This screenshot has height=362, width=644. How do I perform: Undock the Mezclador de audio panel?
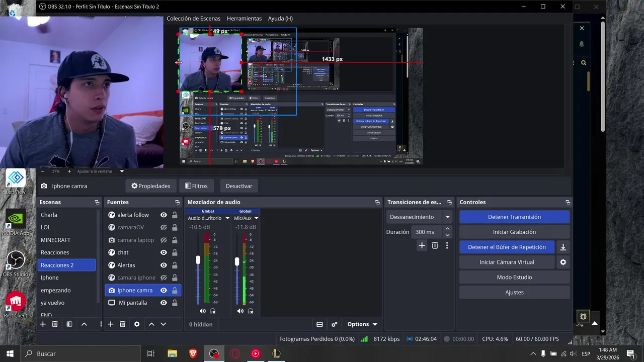tap(377, 202)
